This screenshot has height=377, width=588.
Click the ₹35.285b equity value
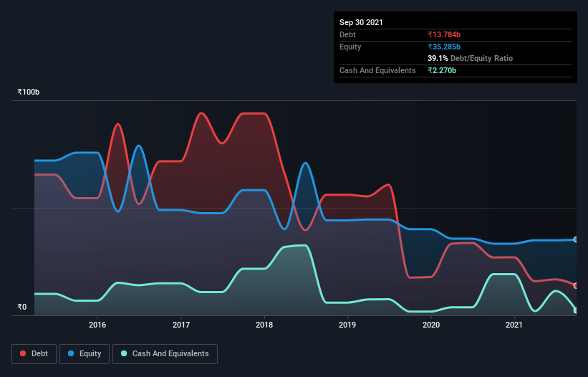pos(444,47)
